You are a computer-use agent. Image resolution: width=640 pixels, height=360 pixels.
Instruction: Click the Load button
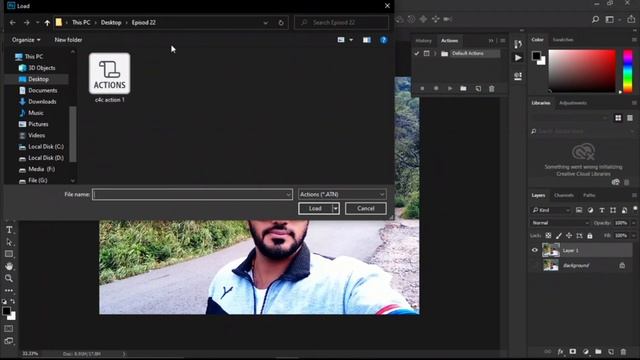(315, 209)
